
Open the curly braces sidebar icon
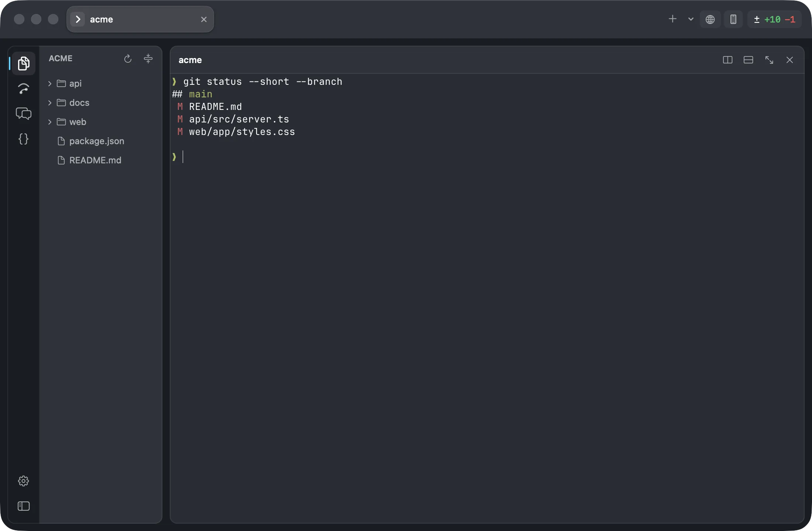pos(24,139)
